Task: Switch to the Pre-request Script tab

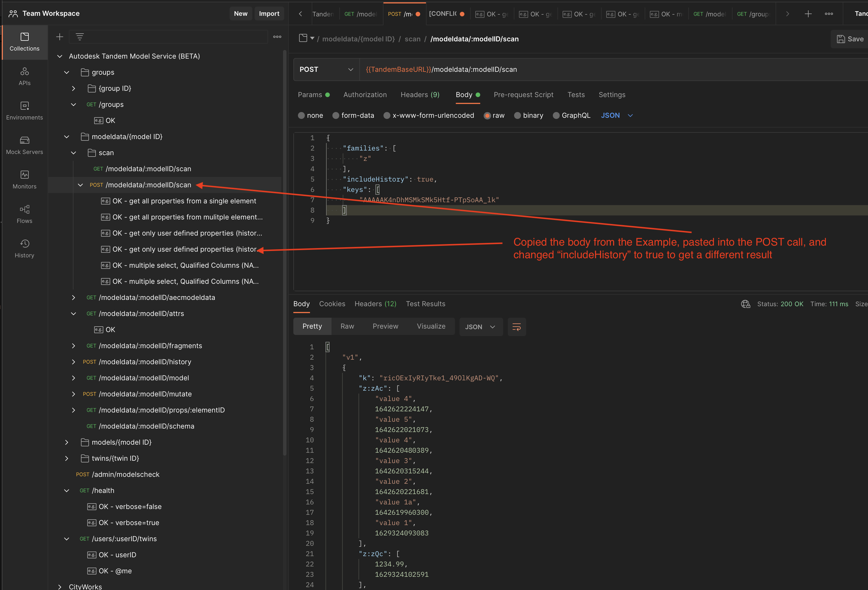Action: coord(523,94)
